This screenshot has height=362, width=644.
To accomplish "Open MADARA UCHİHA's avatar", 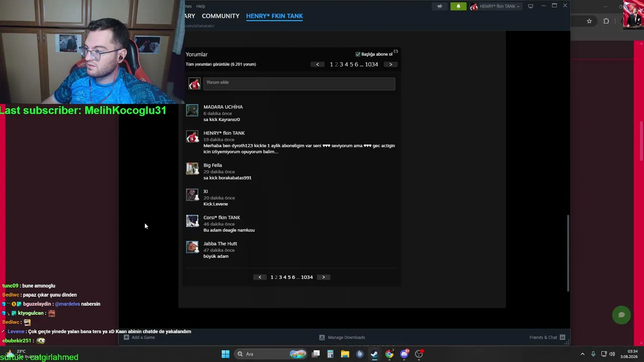I will 192,110.
